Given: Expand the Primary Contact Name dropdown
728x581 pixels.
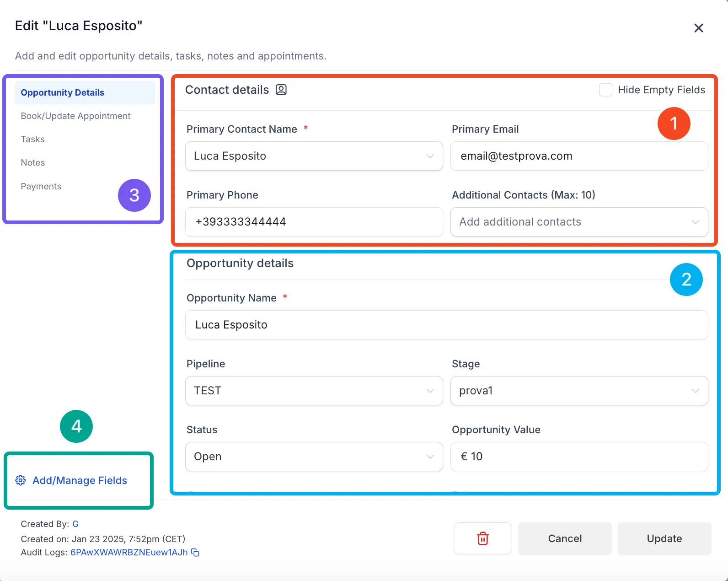Looking at the screenshot, I should tap(314, 156).
